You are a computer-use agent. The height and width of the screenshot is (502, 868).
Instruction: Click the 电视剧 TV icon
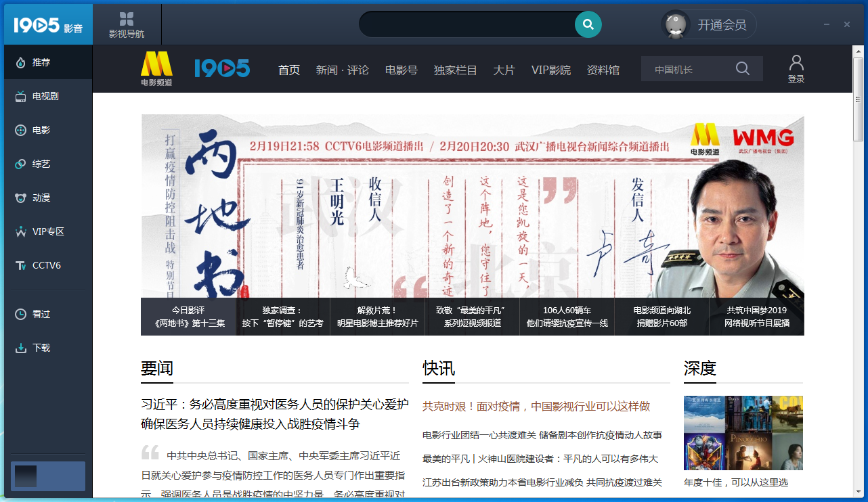[20, 97]
